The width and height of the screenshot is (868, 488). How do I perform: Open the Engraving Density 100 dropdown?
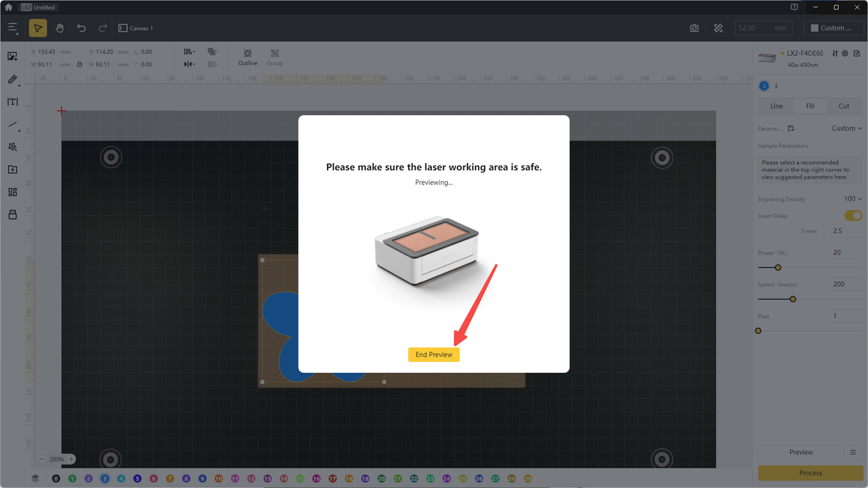click(x=853, y=199)
